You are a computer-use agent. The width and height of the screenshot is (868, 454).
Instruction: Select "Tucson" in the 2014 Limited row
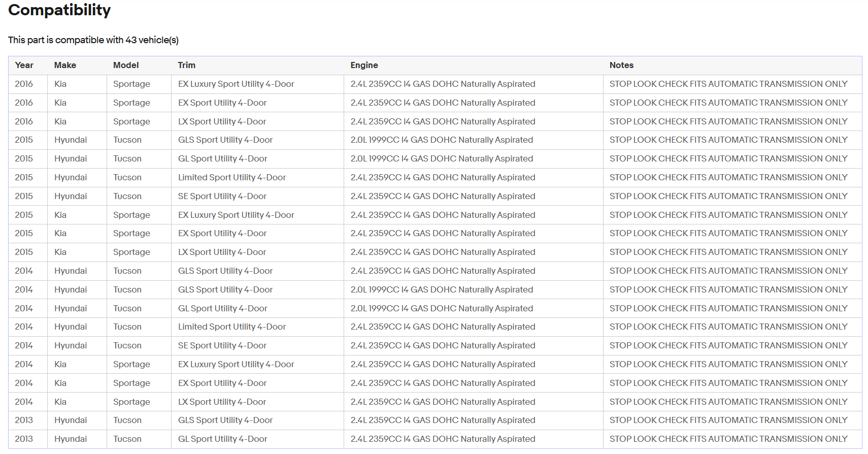[127, 327]
